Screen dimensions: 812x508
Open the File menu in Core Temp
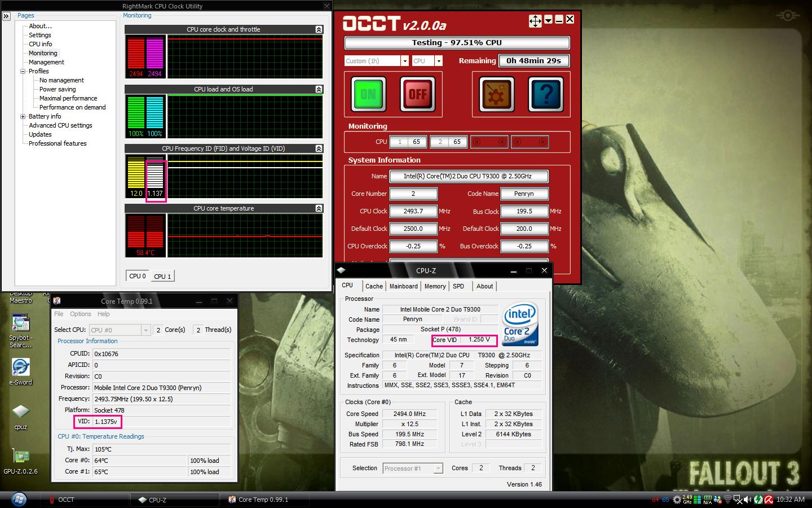coord(59,314)
